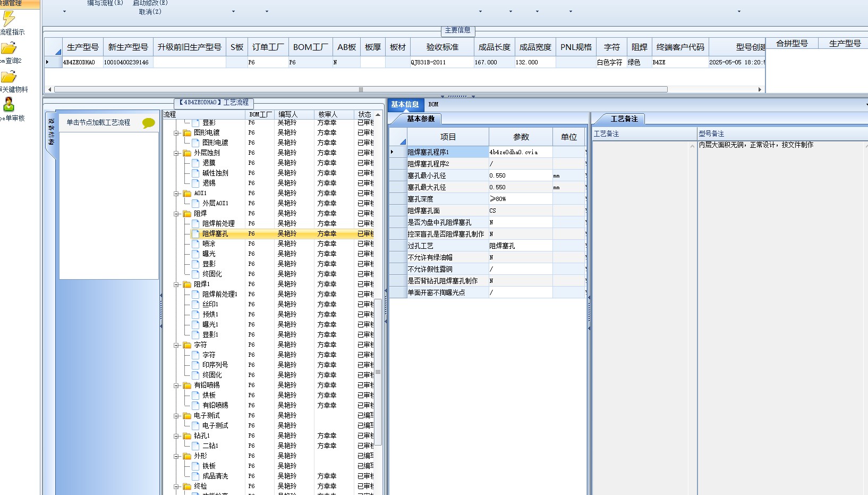868x495 pixels.
Task: Click the 阻焊塞孔程序1 parameter value cell
Action: pos(521,153)
